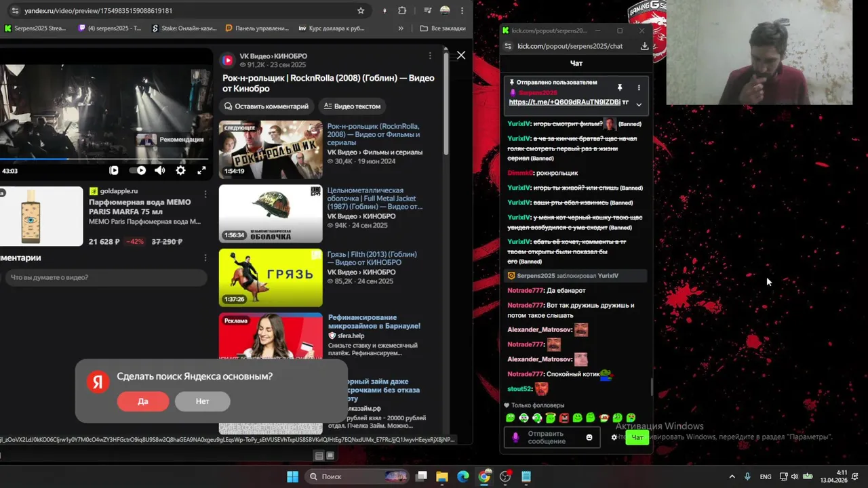The image size is (868, 488).
Task: Click Видео текстом button
Action: tap(352, 106)
